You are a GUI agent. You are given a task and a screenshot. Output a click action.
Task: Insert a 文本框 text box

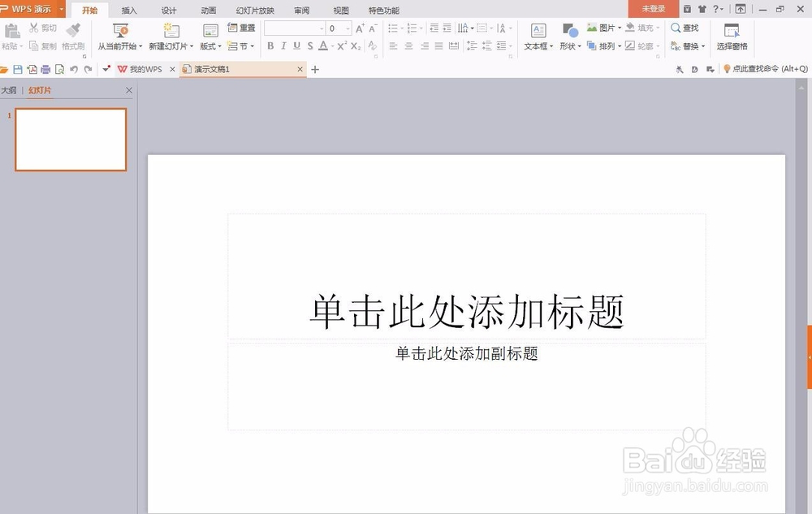click(537, 32)
